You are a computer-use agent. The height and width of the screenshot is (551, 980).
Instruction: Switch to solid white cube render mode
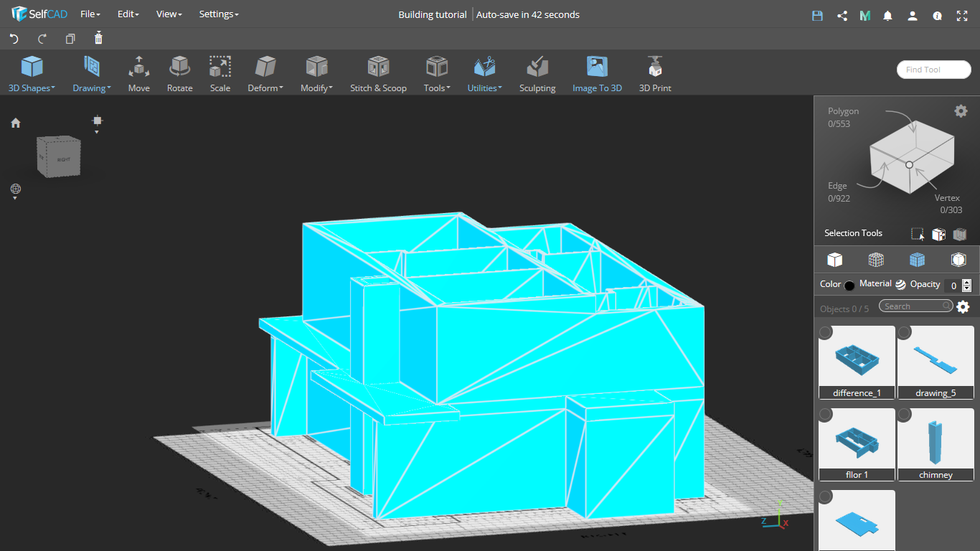[x=834, y=260]
